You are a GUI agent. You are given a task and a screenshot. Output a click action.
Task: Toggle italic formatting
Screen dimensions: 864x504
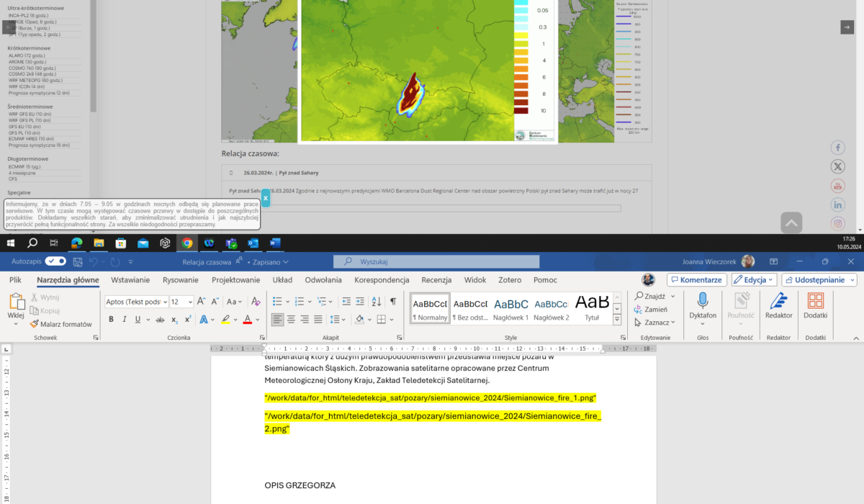tap(126, 319)
